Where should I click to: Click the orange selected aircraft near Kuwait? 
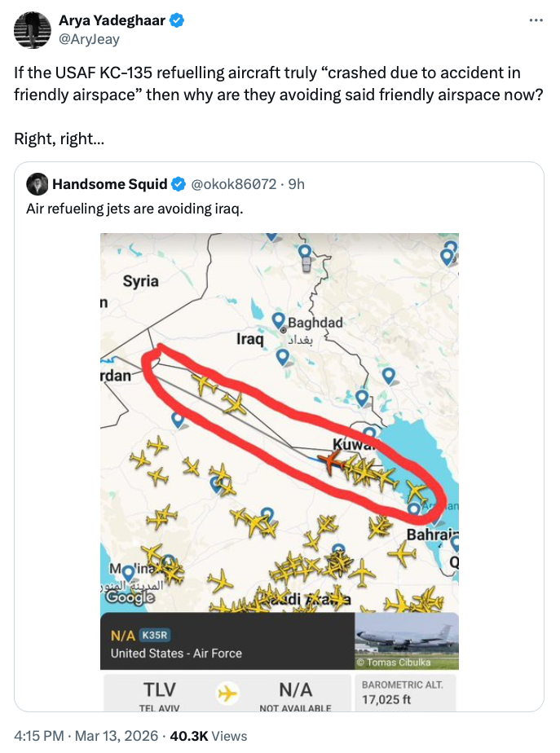point(331,462)
